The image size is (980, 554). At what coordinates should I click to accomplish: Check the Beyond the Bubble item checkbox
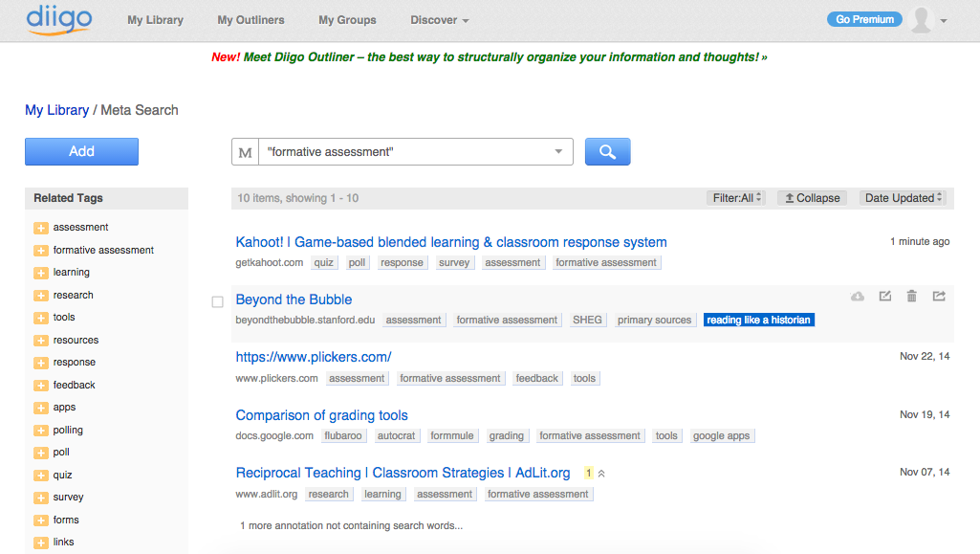pos(217,301)
